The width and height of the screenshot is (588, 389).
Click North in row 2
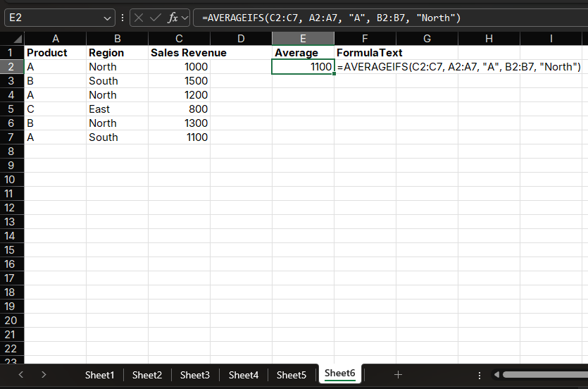[118, 67]
